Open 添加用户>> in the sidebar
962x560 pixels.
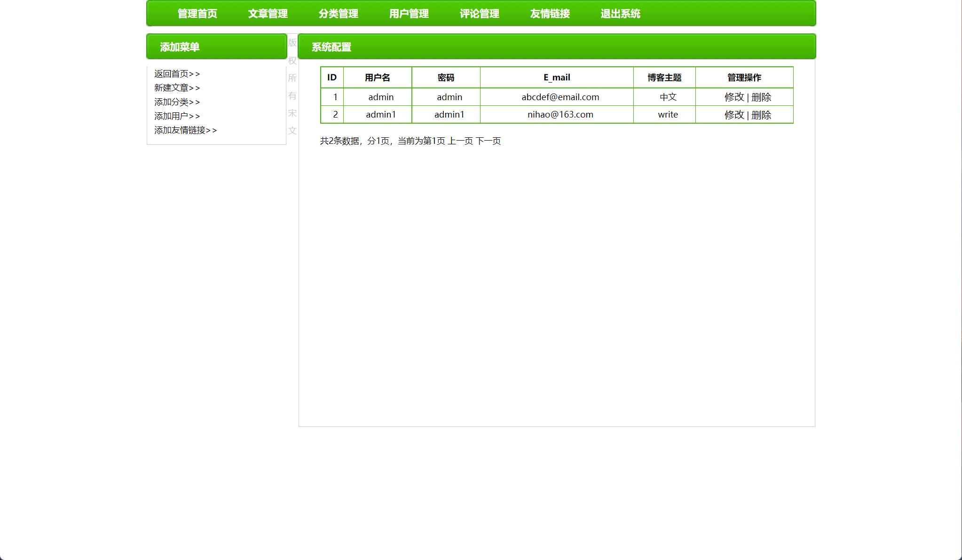pos(177,116)
